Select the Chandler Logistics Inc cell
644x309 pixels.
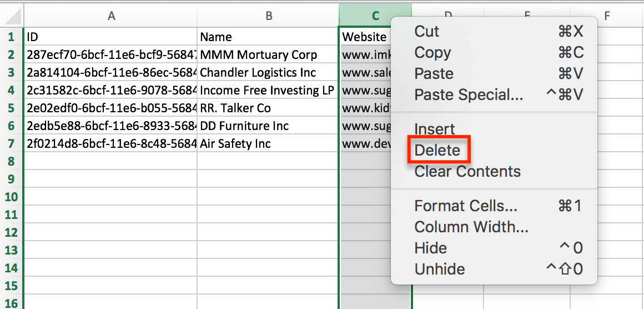[x=268, y=72]
